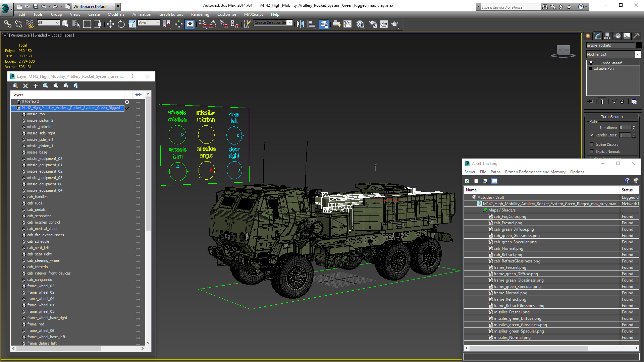
Task: Activate Select and Rotate tool
Action: coord(121,24)
